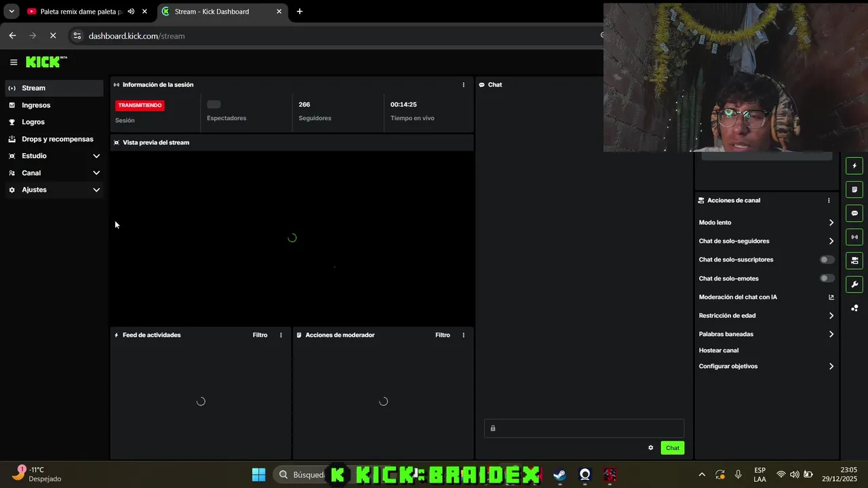Click the lightning bolt widget icon
The width and height of the screenshot is (868, 488).
pyautogui.click(x=854, y=166)
